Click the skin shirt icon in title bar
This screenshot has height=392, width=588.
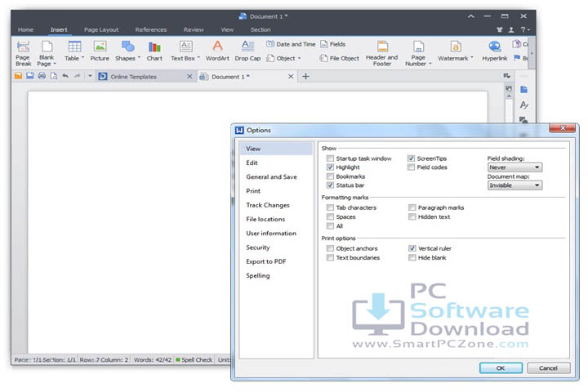[500, 29]
